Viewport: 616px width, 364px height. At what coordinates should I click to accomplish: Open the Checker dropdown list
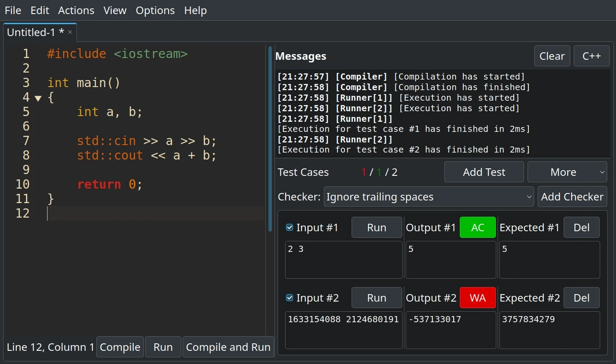click(429, 197)
